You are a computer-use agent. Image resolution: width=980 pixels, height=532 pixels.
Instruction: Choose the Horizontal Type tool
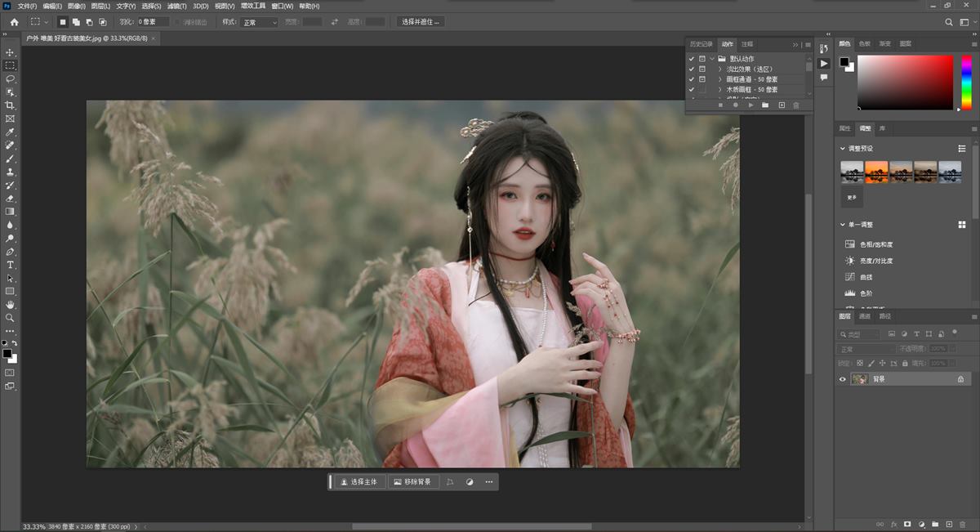click(x=10, y=265)
